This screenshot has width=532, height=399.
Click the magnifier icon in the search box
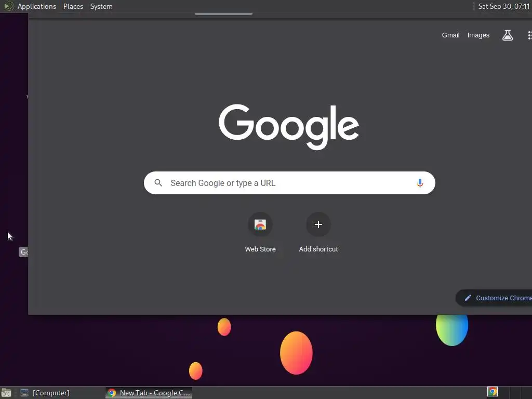click(158, 183)
